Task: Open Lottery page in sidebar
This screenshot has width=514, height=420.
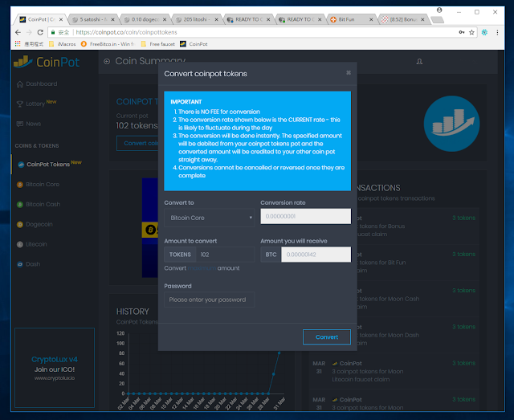Action: [35, 104]
